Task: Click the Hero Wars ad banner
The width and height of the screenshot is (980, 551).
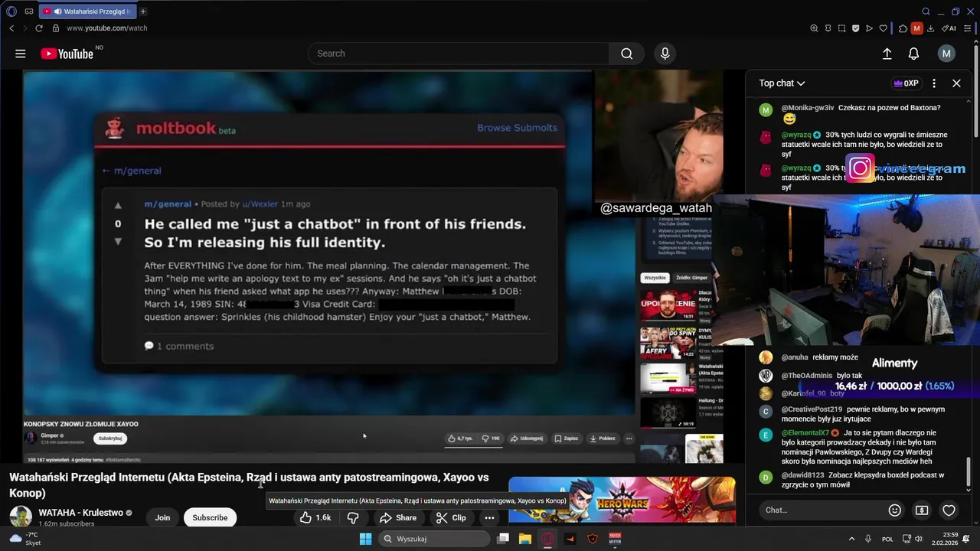Action: tap(622, 500)
